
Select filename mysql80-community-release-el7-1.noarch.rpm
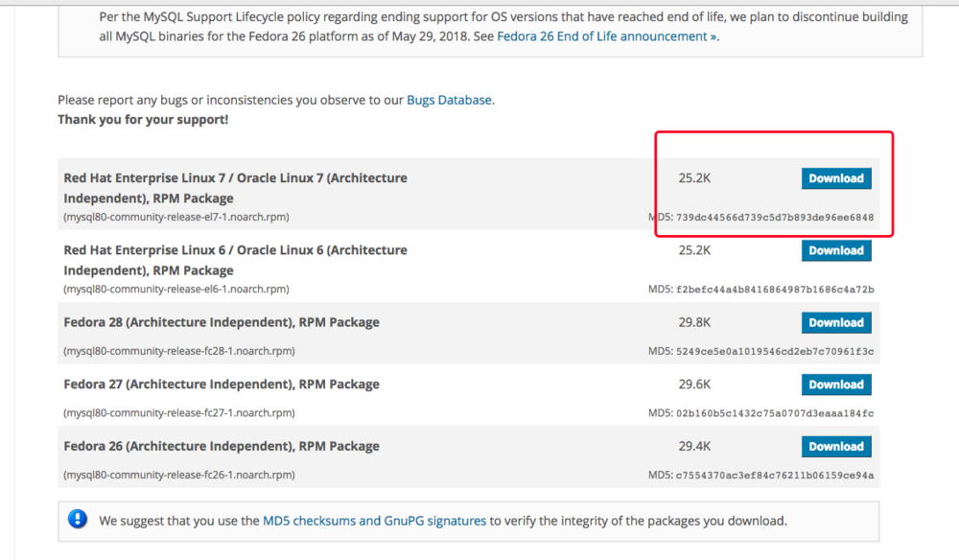pos(176,217)
